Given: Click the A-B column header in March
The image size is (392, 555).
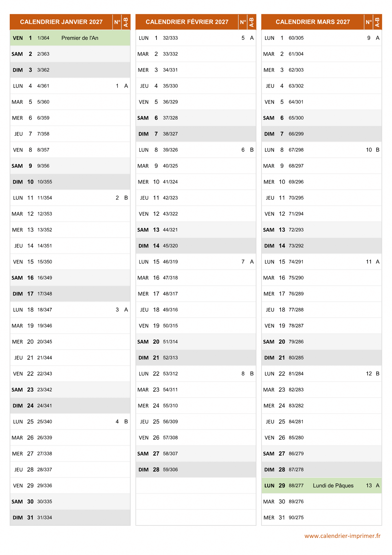Looking at the screenshot, I should click(377, 22).
